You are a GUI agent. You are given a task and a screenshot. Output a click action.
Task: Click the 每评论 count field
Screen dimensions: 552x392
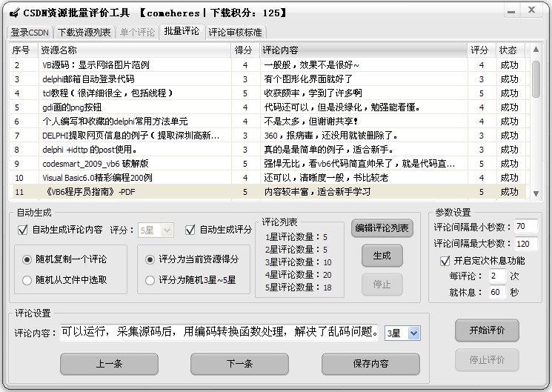(497, 276)
